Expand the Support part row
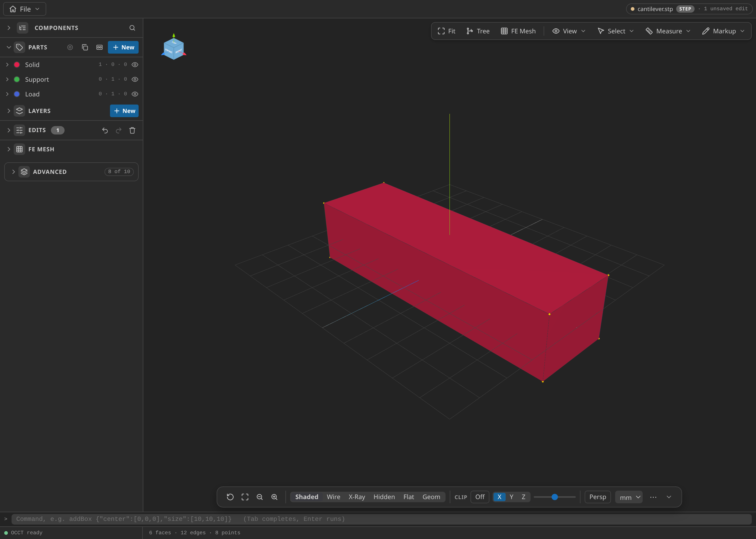The image size is (756, 539). click(x=7, y=79)
